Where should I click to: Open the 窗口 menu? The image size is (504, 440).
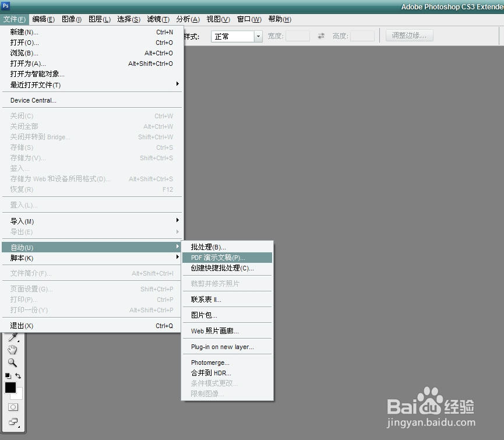click(x=249, y=19)
